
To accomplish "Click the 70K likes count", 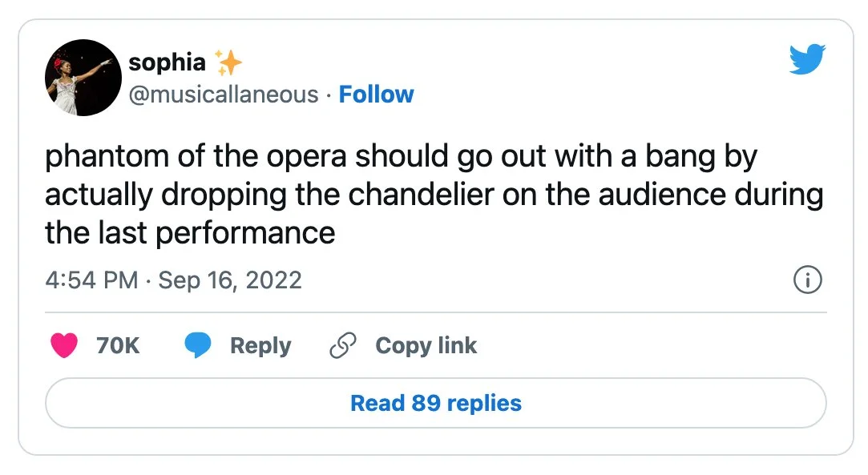I will pos(118,345).
